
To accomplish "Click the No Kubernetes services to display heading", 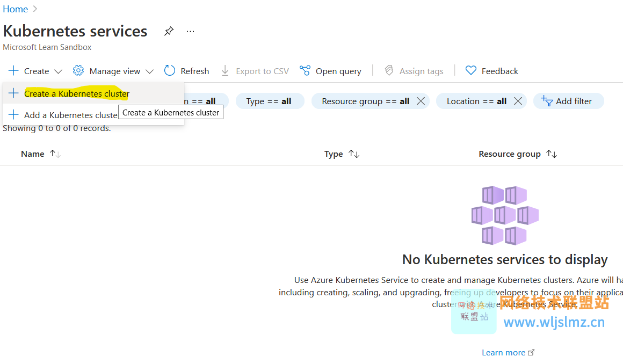I will [505, 259].
